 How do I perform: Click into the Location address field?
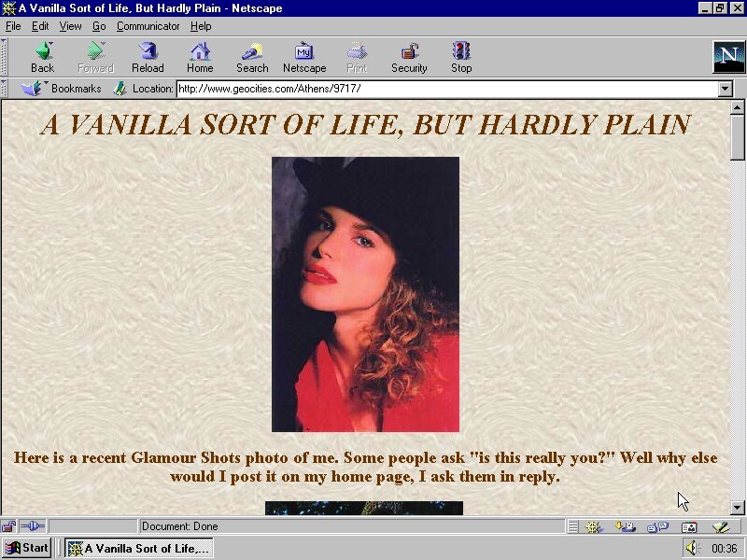[x=447, y=89]
